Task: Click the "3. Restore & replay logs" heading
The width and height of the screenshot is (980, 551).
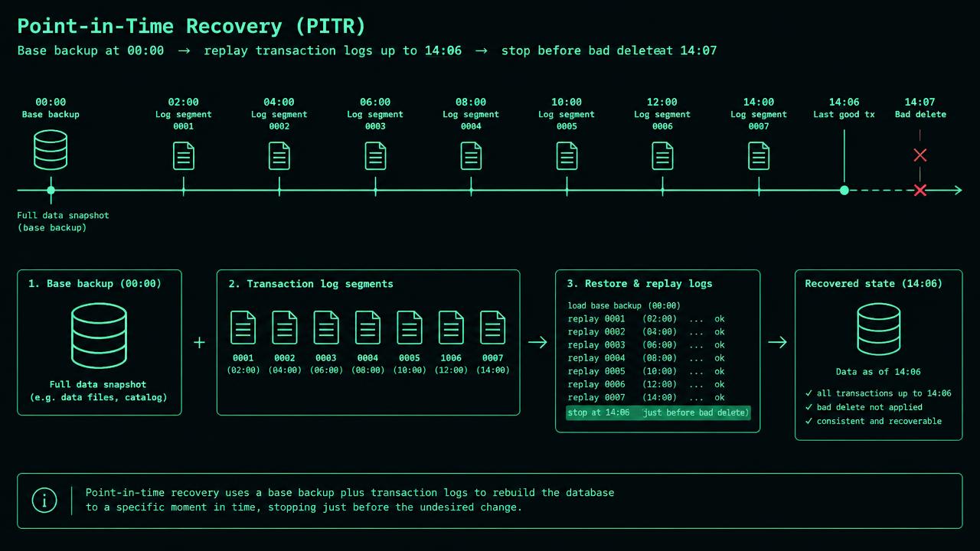Action: click(640, 284)
